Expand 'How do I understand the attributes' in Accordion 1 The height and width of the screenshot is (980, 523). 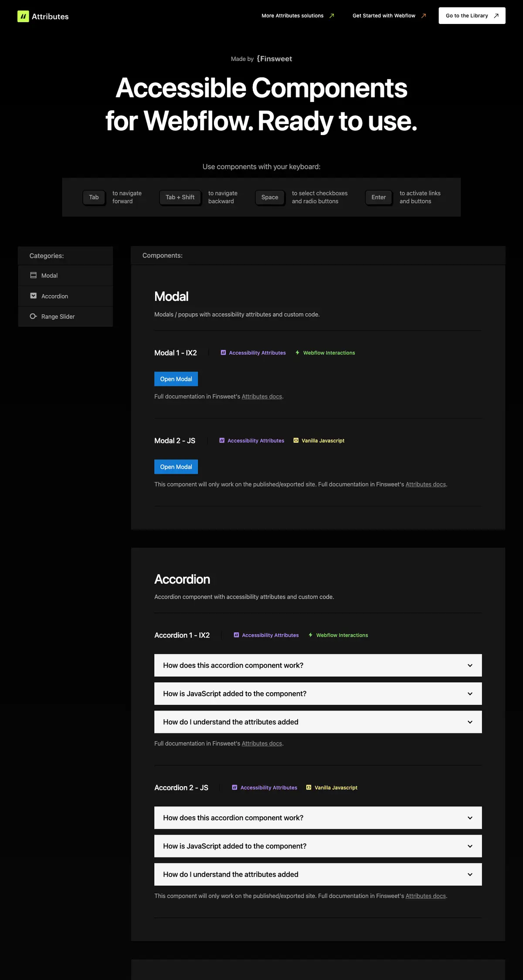(318, 722)
